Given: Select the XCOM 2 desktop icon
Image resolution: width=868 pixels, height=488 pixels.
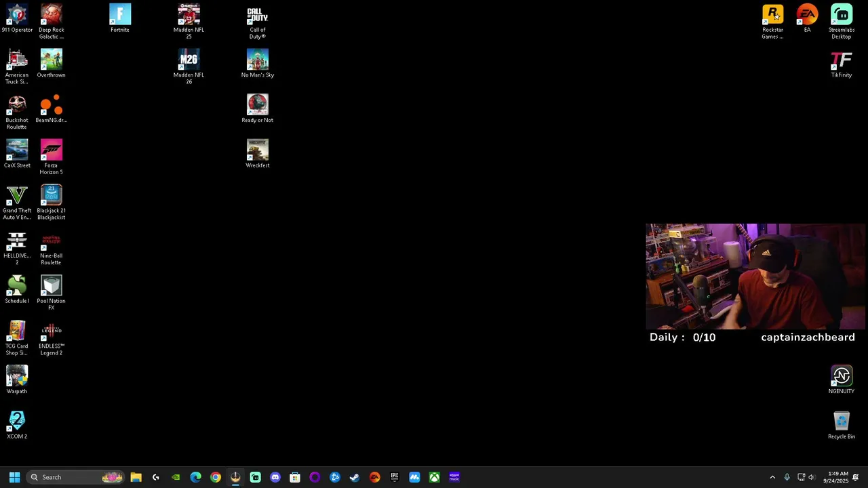Looking at the screenshot, I should pos(17,425).
